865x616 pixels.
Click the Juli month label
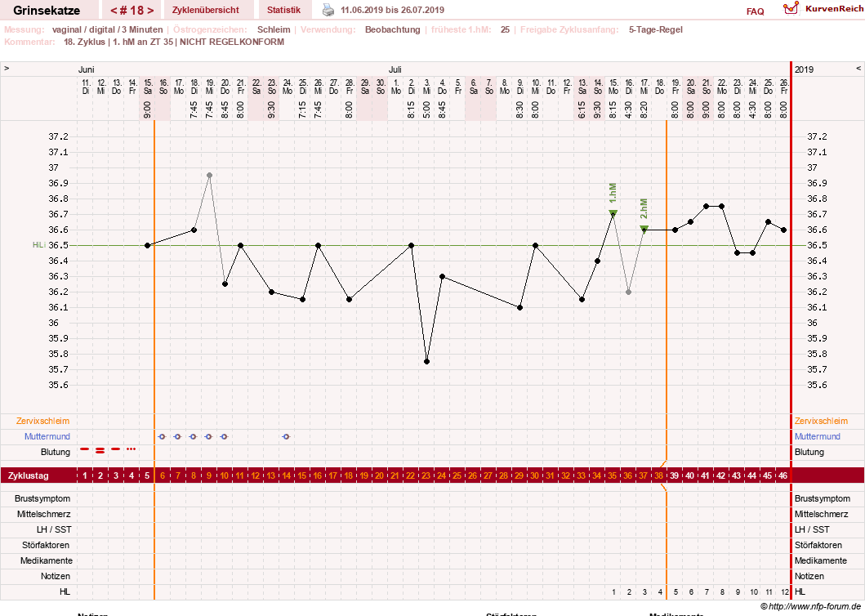[x=395, y=69]
